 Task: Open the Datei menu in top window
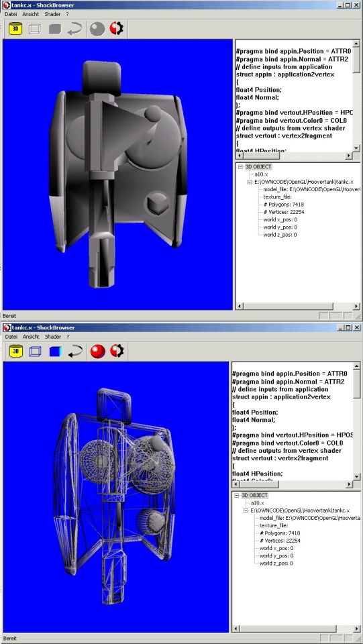[x=11, y=14]
